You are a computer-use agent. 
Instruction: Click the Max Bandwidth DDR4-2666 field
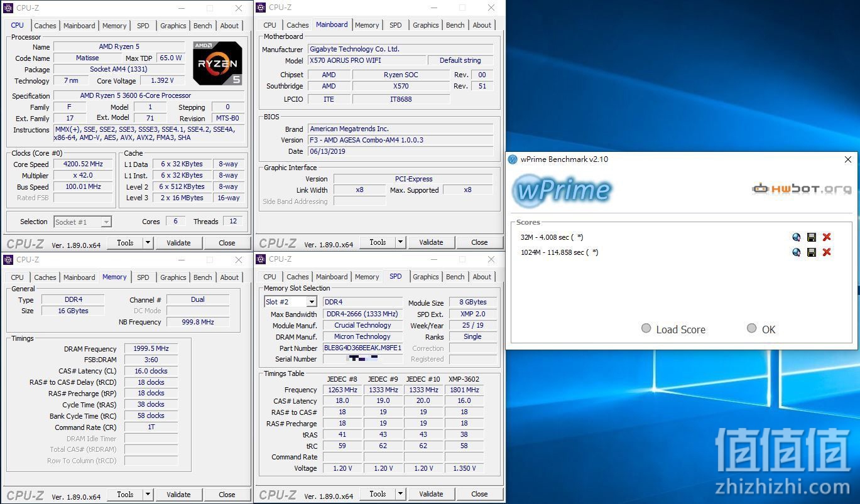pos(362,314)
